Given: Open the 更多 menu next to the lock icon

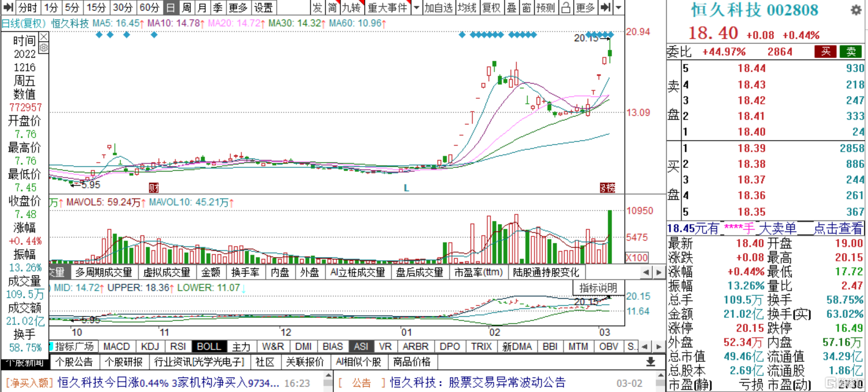Looking at the screenshot, I should coord(585,7).
